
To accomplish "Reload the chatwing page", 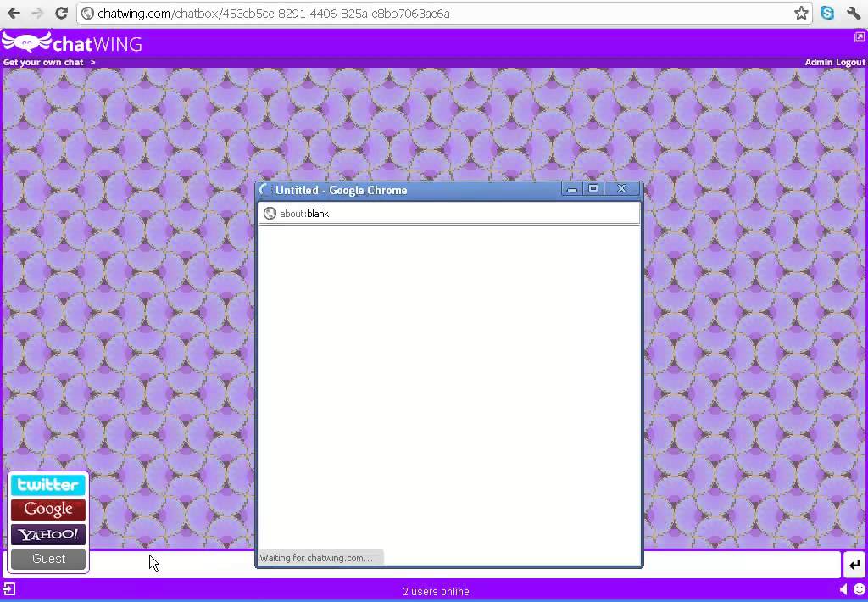I will point(61,13).
